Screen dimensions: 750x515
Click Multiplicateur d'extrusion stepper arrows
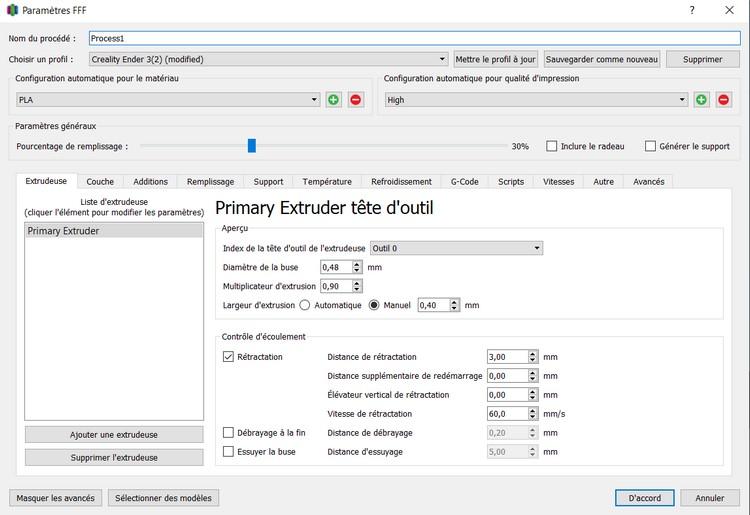(357, 286)
